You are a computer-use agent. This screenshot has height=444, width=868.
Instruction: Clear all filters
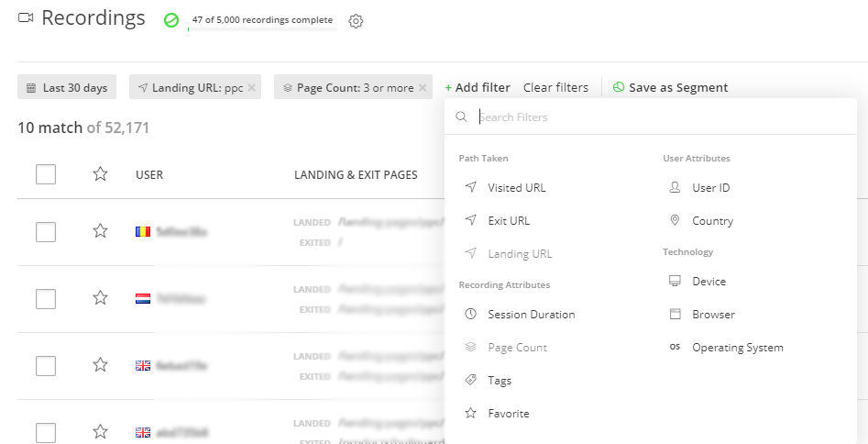[555, 87]
